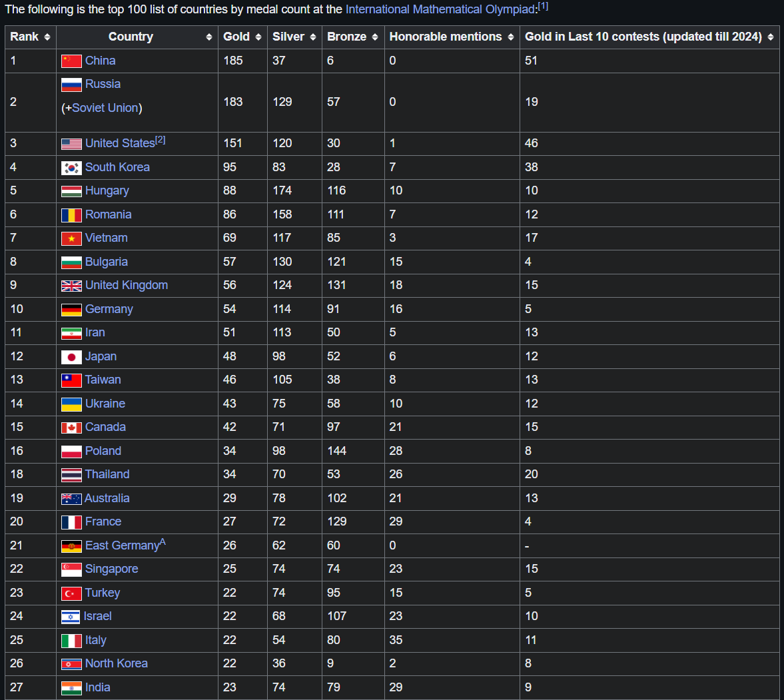Open the Bulgaria country link
The width and height of the screenshot is (784, 700).
click(x=106, y=262)
